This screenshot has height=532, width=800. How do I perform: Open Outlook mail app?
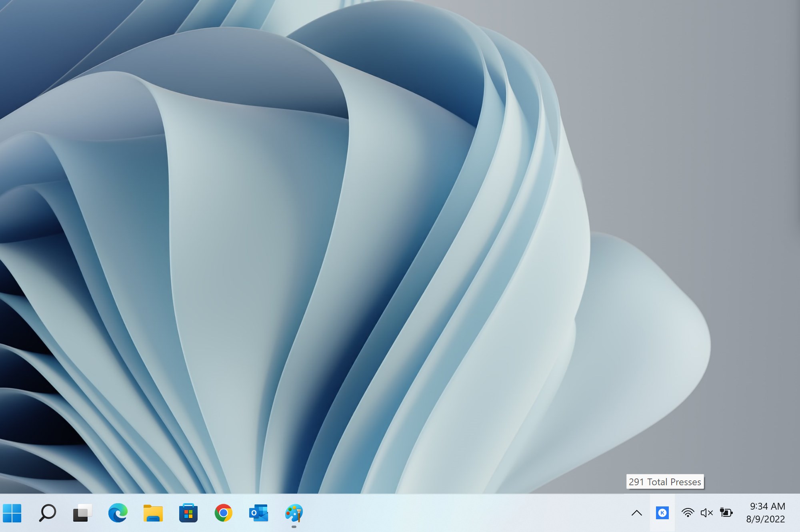click(x=258, y=513)
